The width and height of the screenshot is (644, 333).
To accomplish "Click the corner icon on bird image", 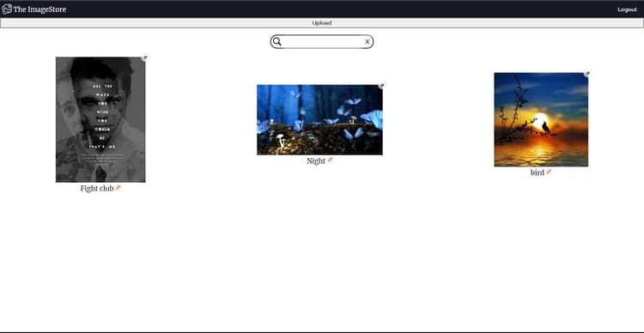I will tap(587, 74).
